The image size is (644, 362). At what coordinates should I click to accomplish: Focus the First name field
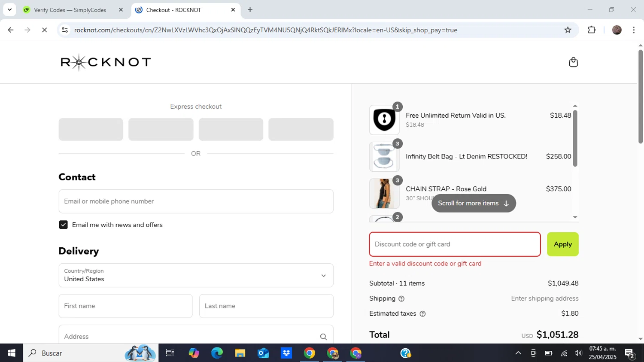point(125,306)
